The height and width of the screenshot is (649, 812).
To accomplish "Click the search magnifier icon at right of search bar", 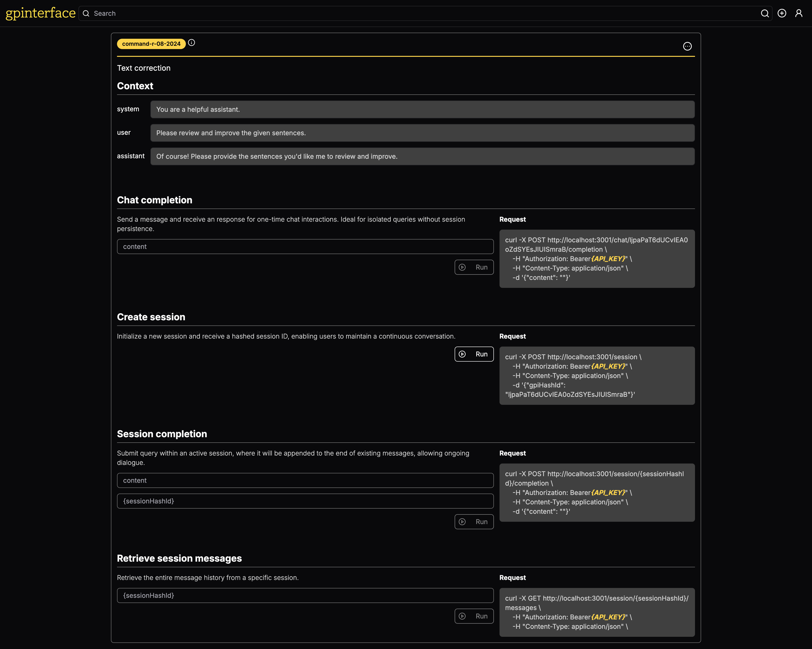I will (765, 13).
